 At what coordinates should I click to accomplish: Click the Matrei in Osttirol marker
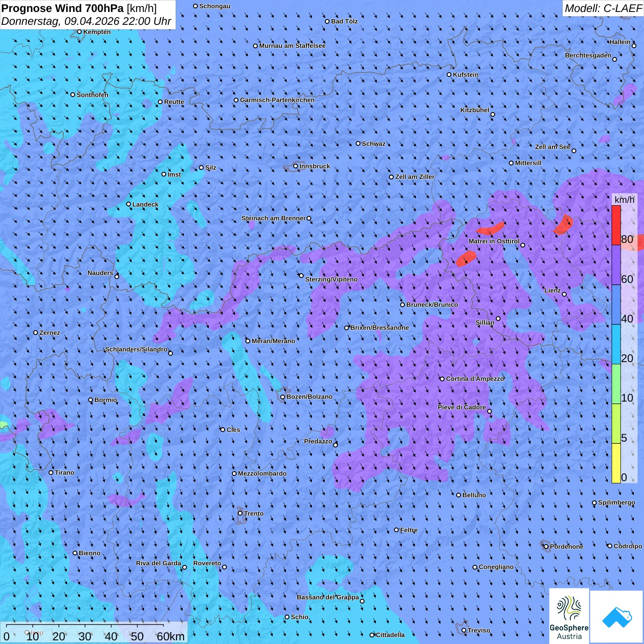523,245
